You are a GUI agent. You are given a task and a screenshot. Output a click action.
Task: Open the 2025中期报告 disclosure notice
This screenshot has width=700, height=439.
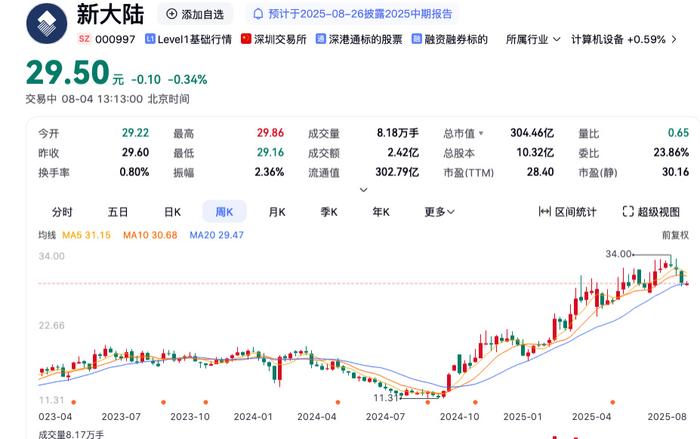[x=353, y=14]
